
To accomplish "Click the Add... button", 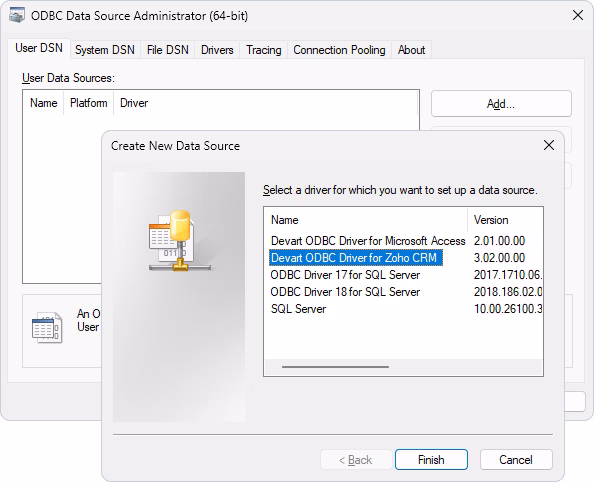I will [x=501, y=103].
